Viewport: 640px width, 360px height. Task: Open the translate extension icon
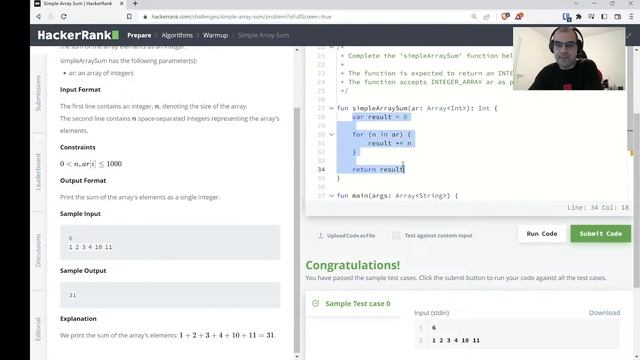(x=567, y=17)
